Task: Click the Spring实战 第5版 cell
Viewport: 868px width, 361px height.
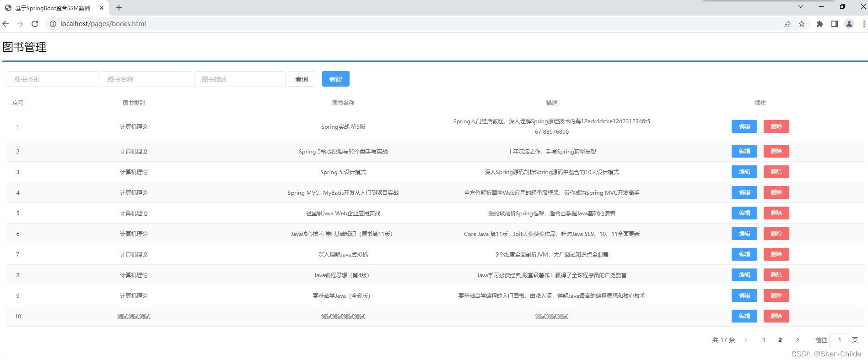Action: [343, 127]
